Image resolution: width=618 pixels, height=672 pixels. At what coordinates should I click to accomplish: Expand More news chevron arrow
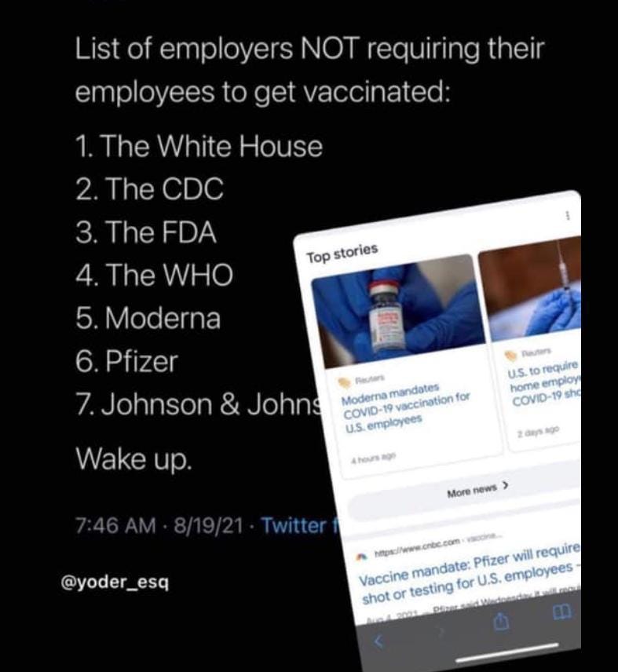coord(506,485)
